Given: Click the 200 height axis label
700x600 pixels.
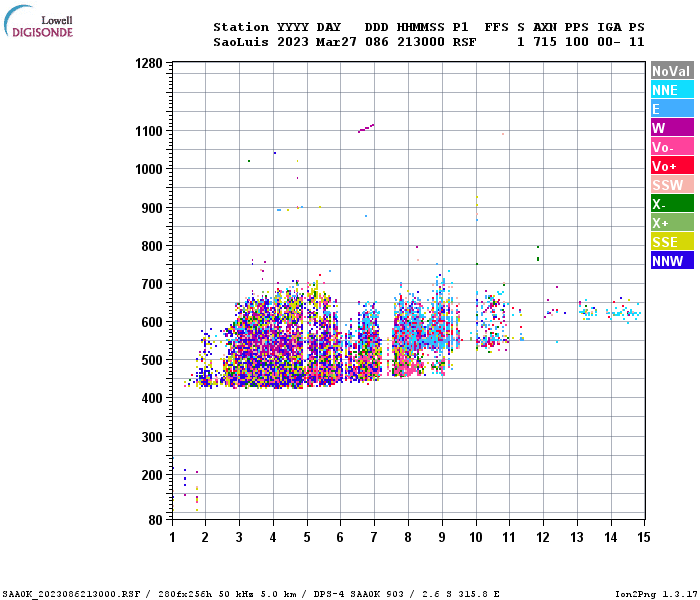Looking at the screenshot, I should coord(152,475).
